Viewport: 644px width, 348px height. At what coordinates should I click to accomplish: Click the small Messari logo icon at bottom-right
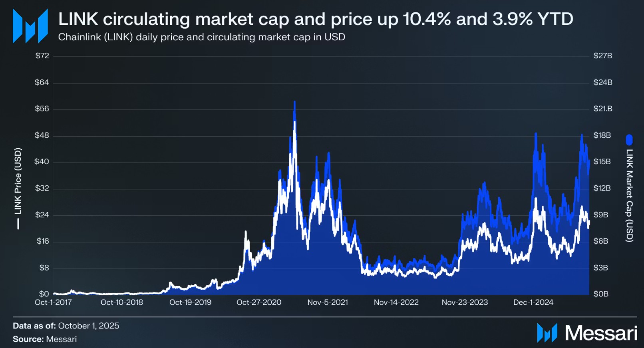click(x=547, y=332)
